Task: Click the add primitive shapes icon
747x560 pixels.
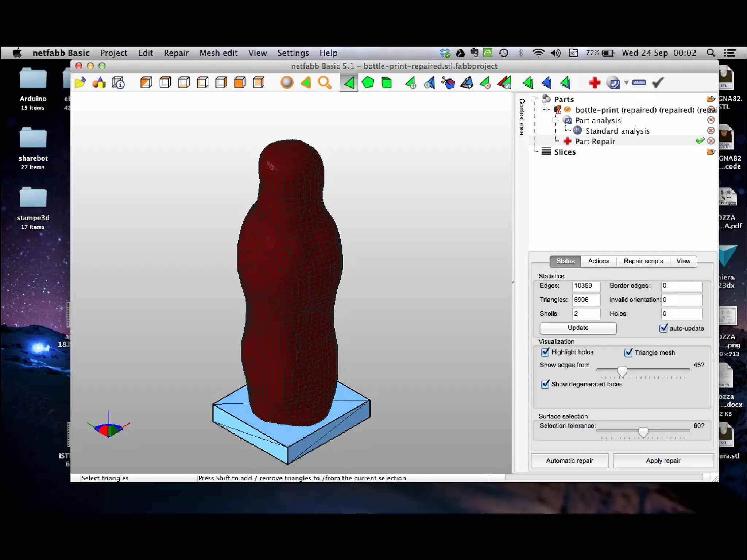Action: pyautogui.click(x=99, y=83)
